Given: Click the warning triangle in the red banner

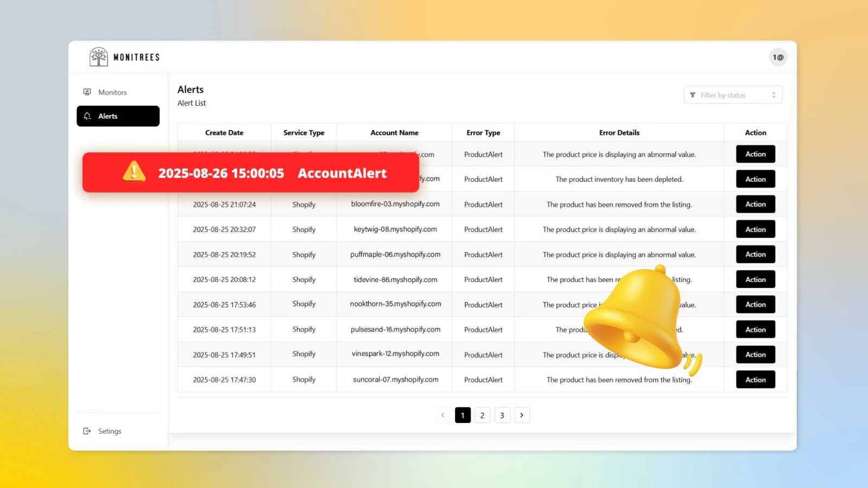Looking at the screenshot, I should [x=133, y=172].
